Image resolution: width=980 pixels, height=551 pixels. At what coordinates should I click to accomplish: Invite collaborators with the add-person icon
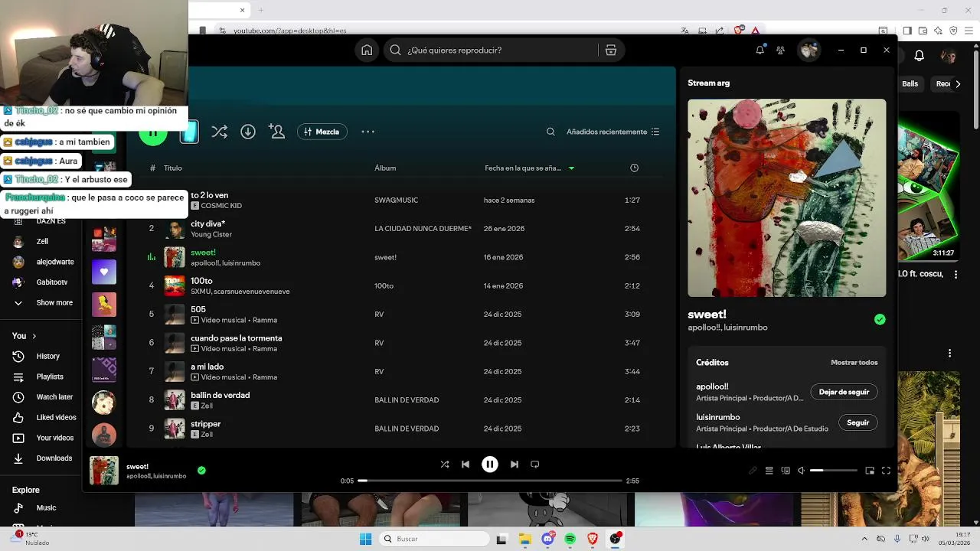click(x=277, y=132)
